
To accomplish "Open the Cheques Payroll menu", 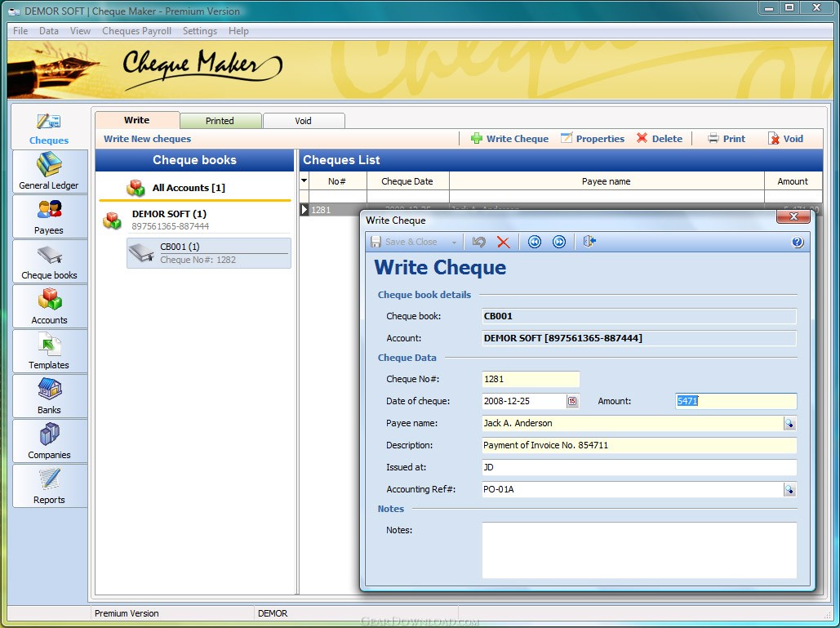I will click(x=136, y=31).
